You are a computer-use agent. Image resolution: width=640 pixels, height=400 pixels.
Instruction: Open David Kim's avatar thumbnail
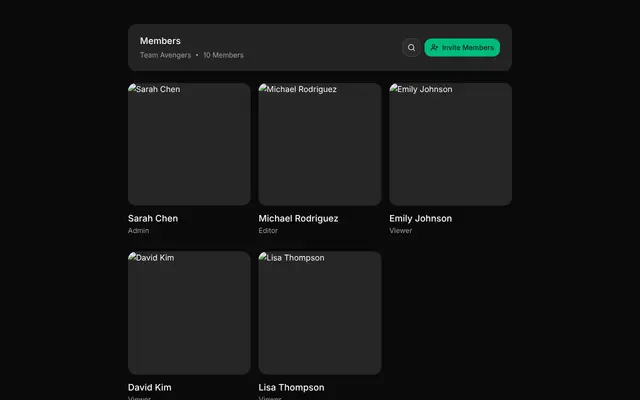point(189,313)
